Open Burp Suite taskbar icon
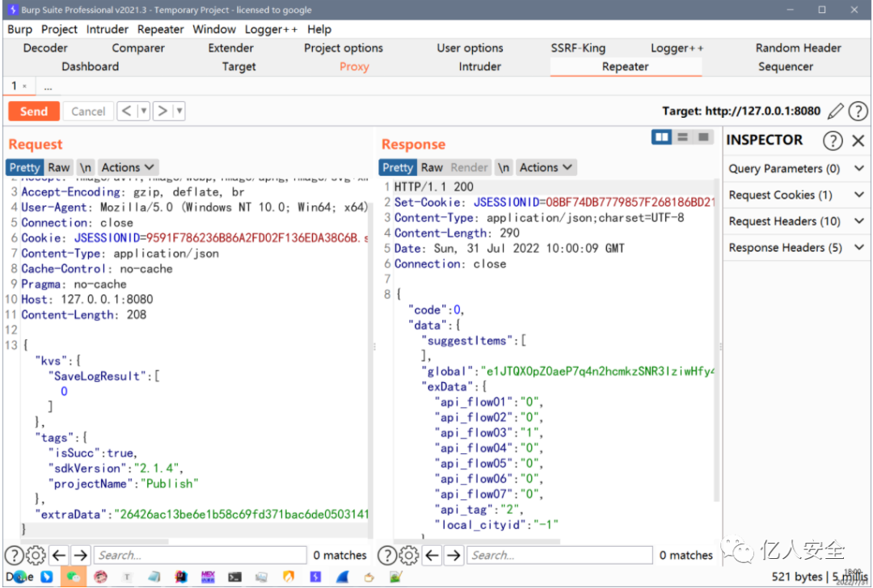This screenshot has height=588, width=873. [x=316, y=577]
